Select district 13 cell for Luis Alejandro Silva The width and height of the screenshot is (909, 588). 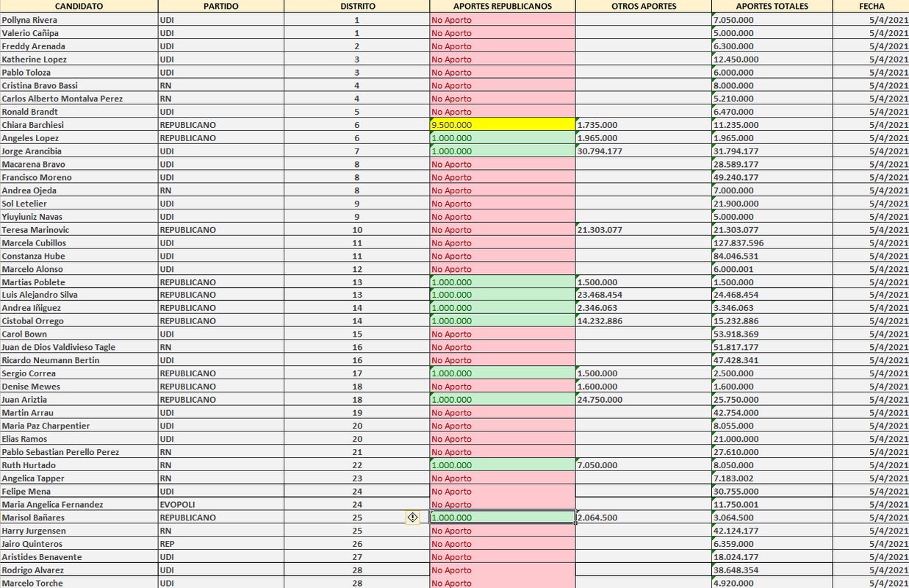click(357, 295)
